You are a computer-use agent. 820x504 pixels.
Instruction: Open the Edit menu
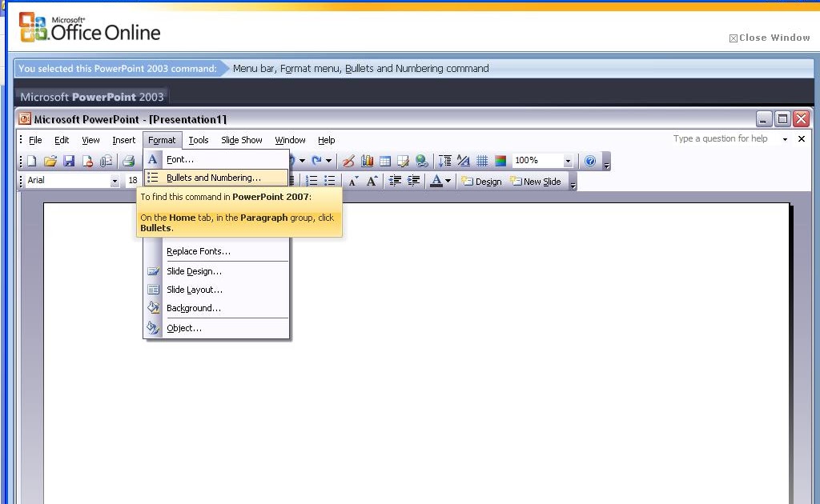point(62,140)
